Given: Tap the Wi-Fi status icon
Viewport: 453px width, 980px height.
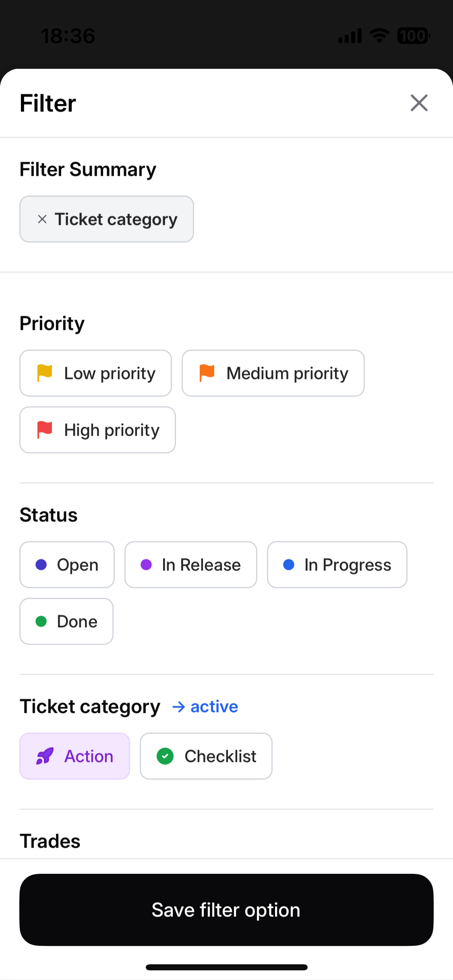Looking at the screenshot, I should coord(379,36).
